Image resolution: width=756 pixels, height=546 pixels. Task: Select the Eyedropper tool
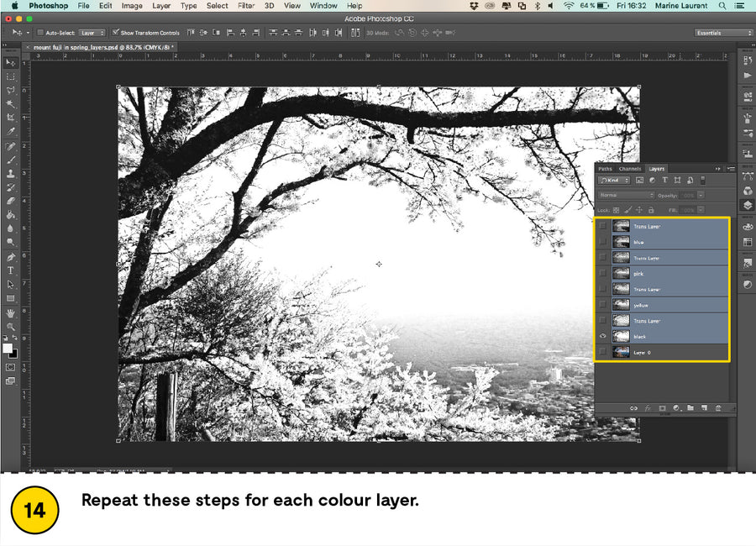click(11, 132)
